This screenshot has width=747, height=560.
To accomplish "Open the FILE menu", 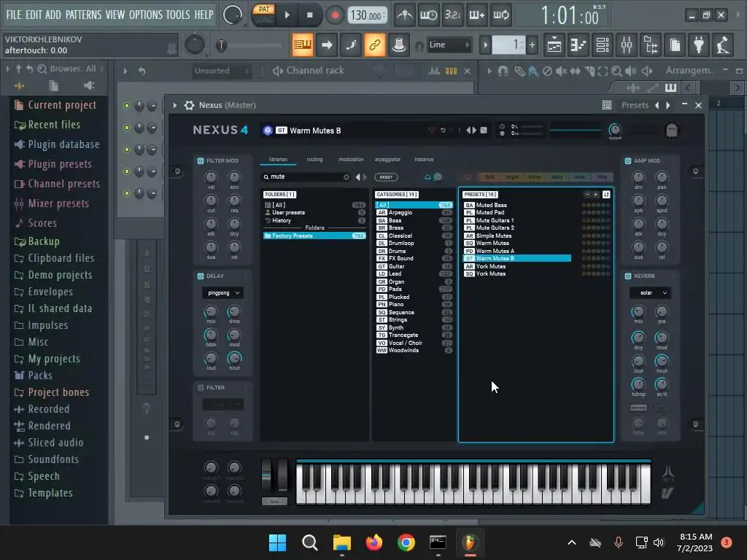I will [13, 15].
